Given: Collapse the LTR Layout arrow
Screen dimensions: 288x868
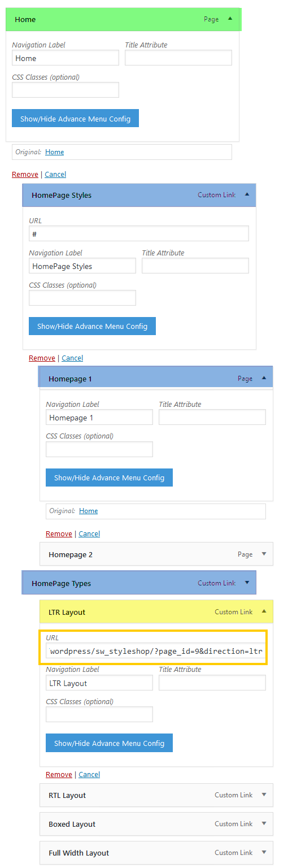Looking at the screenshot, I should point(264,611).
